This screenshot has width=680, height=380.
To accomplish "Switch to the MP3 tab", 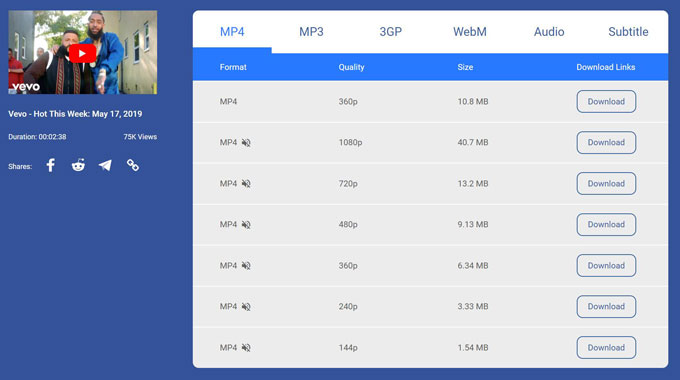I will [311, 32].
